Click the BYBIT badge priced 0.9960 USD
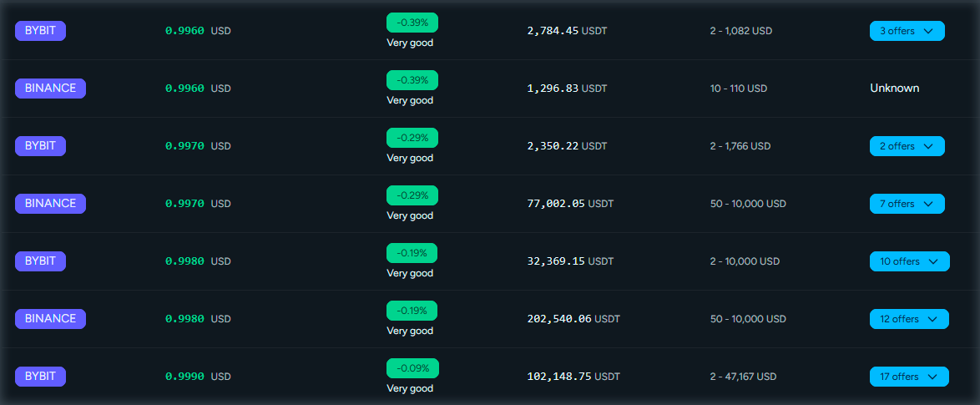 40,31
